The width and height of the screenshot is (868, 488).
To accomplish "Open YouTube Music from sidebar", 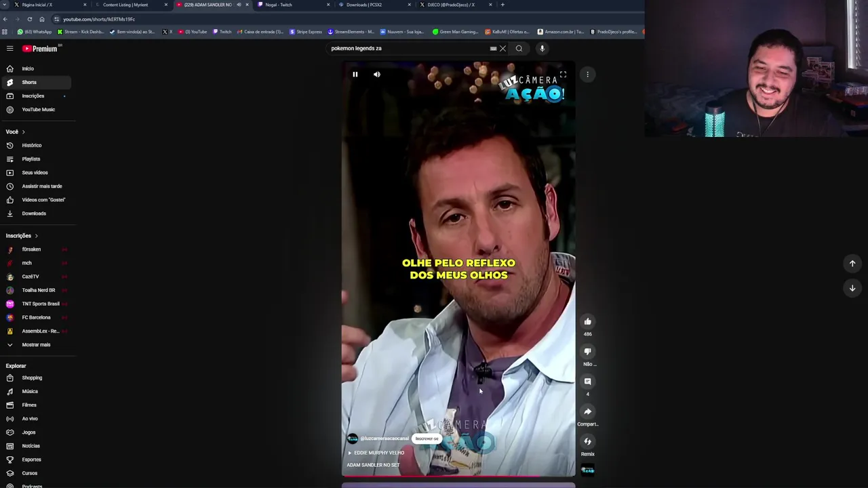I will 35,109.
